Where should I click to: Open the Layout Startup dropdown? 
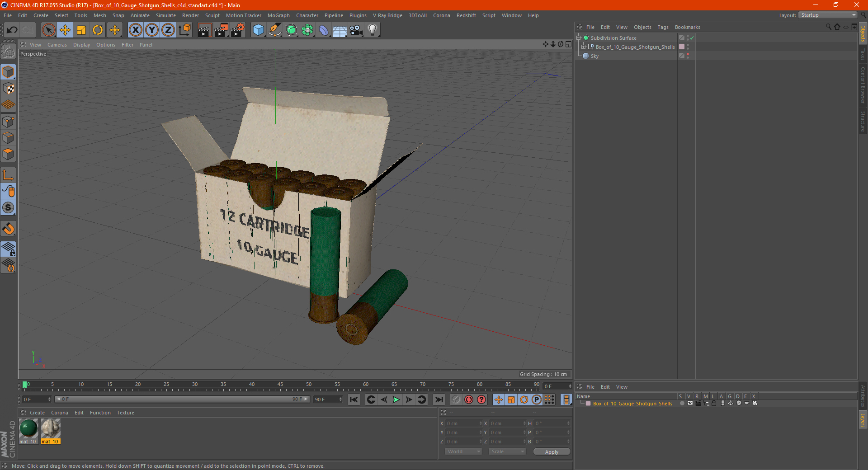(828, 15)
